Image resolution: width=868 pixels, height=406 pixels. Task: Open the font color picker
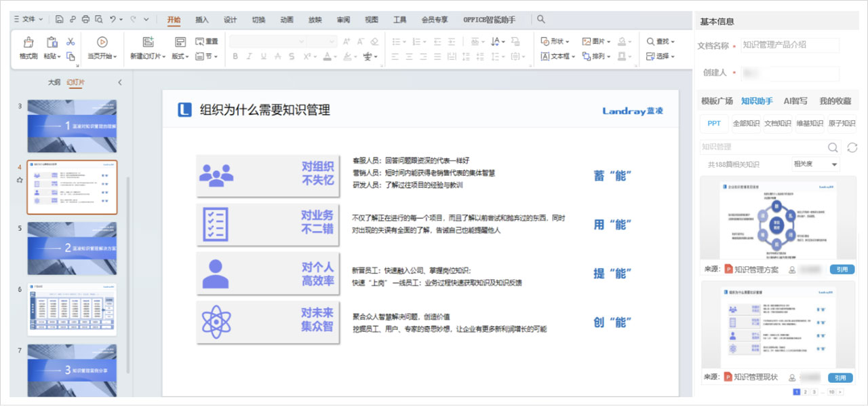pyautogui.click(x=328, y=56)
